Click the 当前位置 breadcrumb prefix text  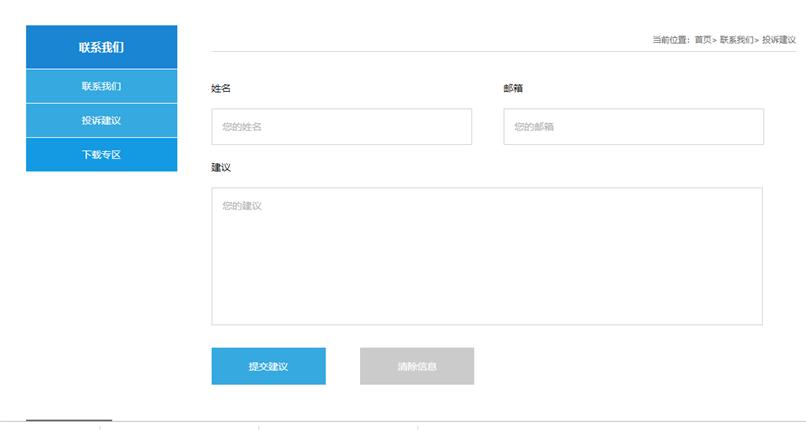[x=671, y=40]
